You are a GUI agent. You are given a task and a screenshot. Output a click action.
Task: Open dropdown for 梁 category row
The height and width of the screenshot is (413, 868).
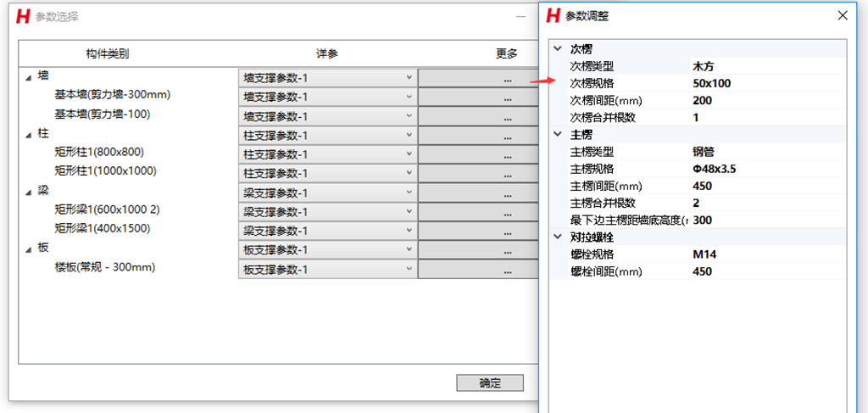[x=409, y=193]
